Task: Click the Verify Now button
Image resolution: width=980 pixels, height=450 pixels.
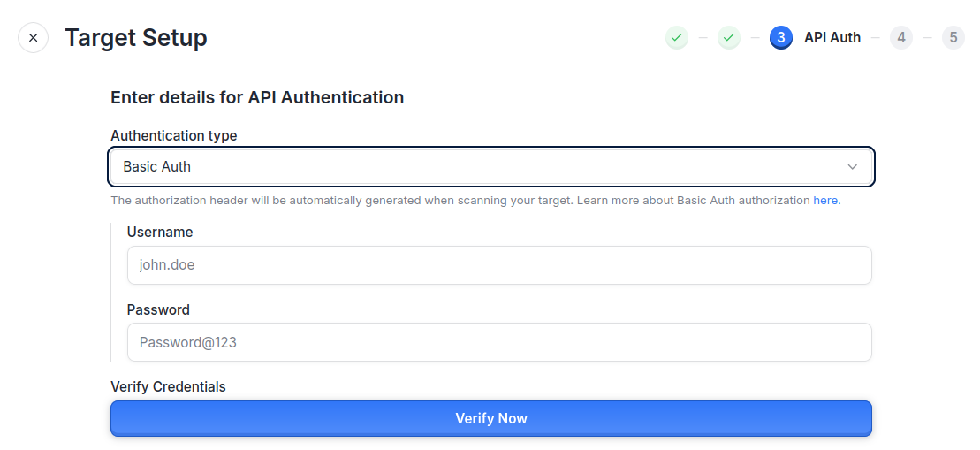Action: click(x=491, y=419)
